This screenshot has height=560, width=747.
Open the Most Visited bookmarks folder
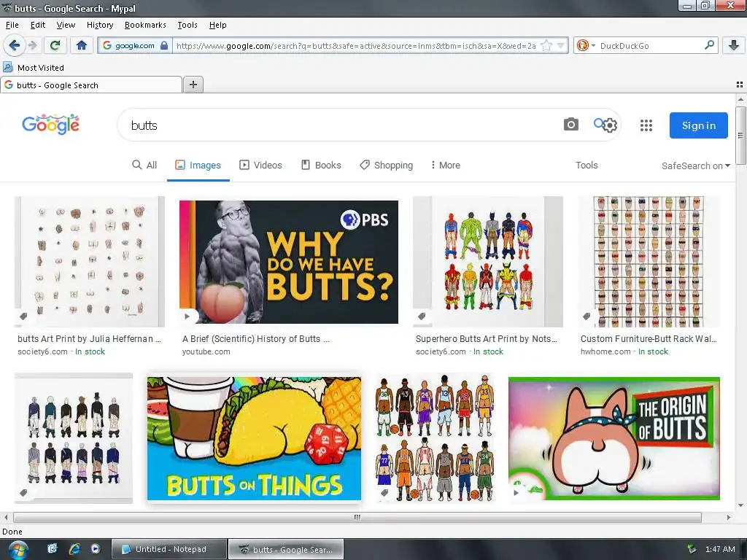(34, 68)
